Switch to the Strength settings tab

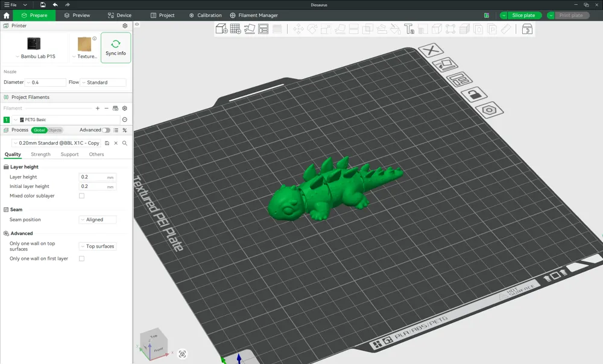[41, 154]
